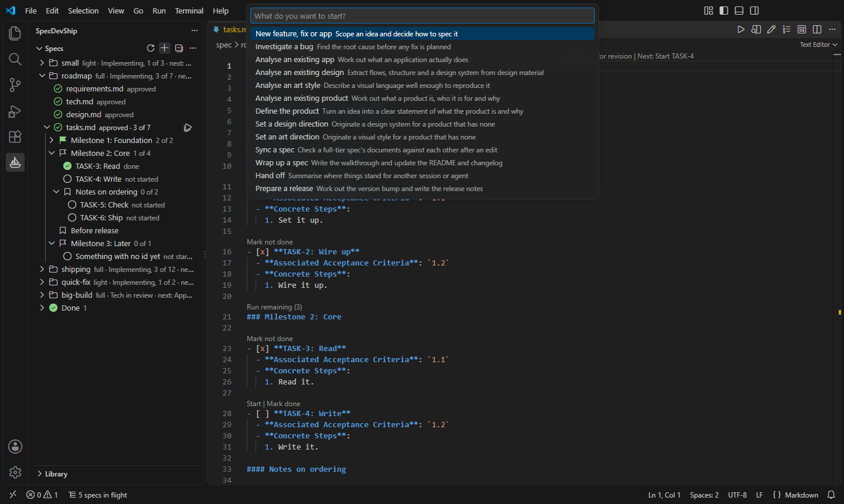Open the SpecDevShip sailboat view
The width and height of the screenshot is (844, 504).
click(15, 162)
